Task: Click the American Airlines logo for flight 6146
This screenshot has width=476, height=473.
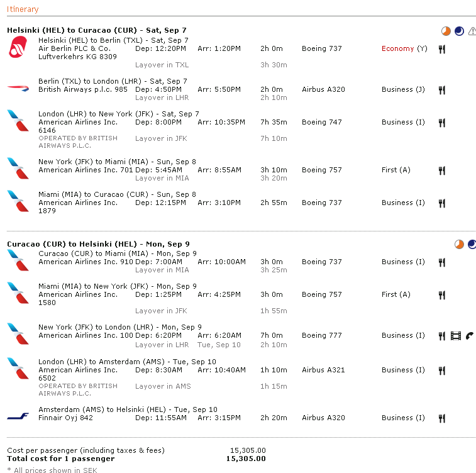Action: pos(18,120)
